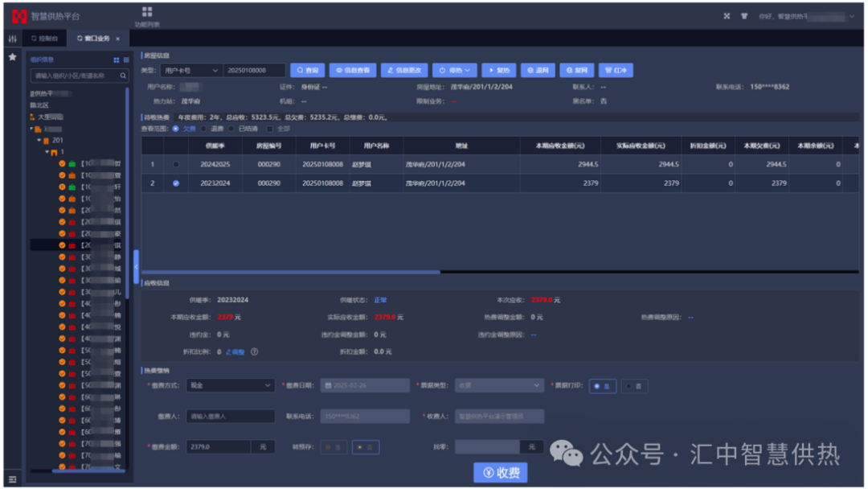Image resolution: width=868 pixels, height=489 pixels.
Task: Click the 信息更改 button
Action: (404, 70)
